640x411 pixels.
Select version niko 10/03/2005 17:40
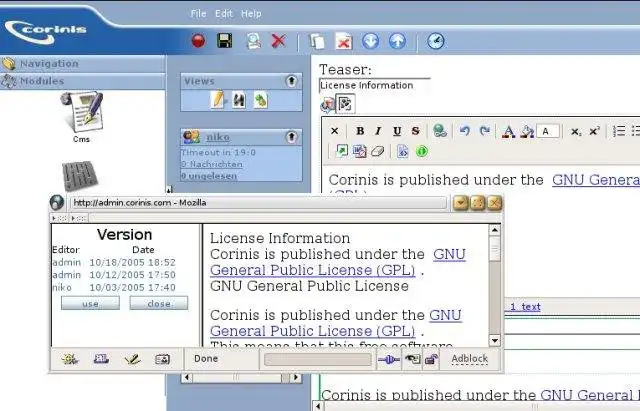[114, 287]
